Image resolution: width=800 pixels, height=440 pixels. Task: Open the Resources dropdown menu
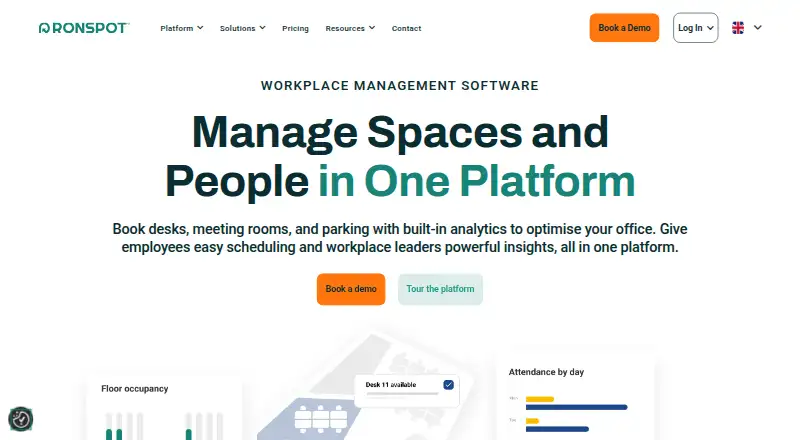(350, 28)
